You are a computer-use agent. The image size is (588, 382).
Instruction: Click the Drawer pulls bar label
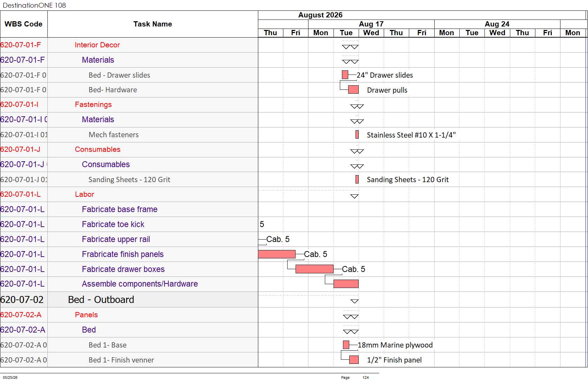[387, 90]
